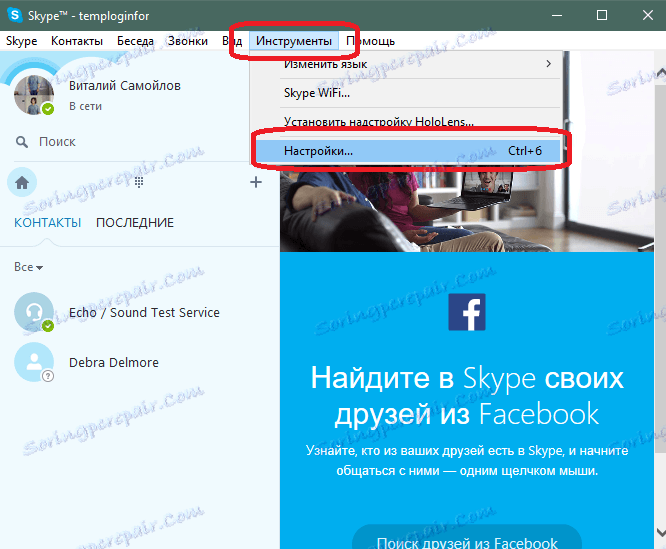Viewport: 666px width, 549px height.
Task: Switch to the ПОСЛЕДНИЕ tab
Action: click(135, 222)
